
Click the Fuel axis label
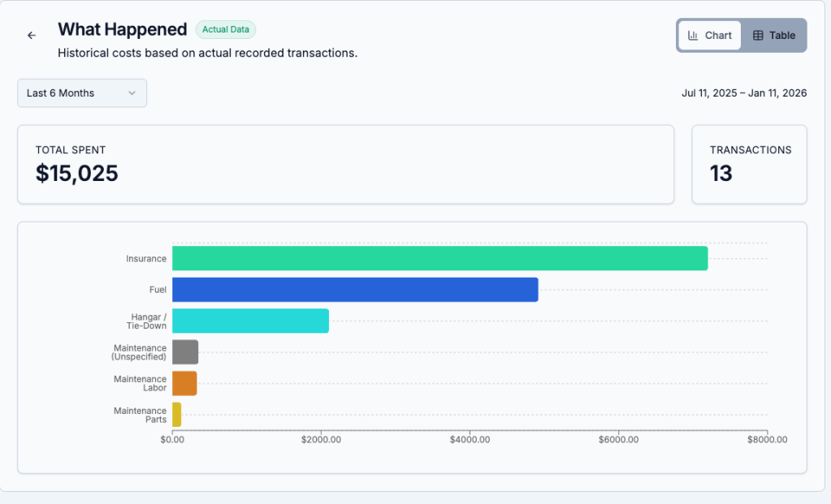click(158, 290)
